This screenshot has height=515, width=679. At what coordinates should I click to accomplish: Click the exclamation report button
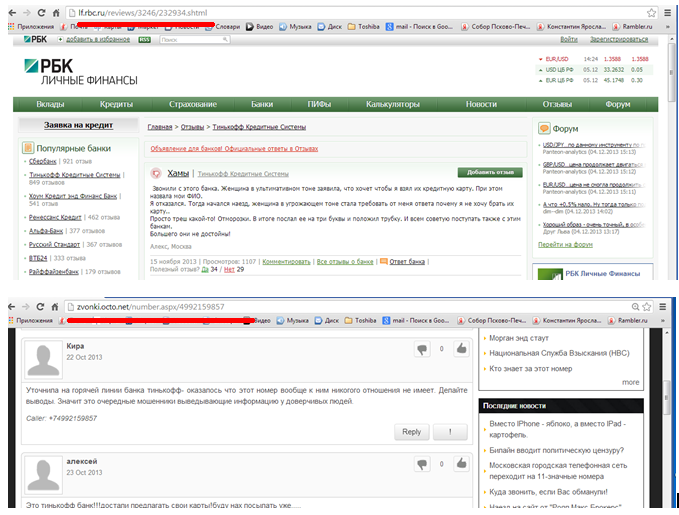tap(450, 432)
